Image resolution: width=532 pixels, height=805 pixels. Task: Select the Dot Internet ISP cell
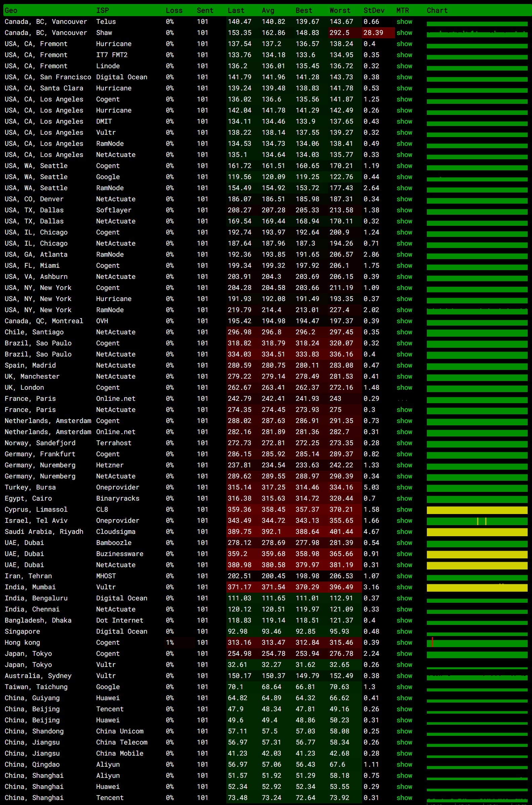pos(120,620)
